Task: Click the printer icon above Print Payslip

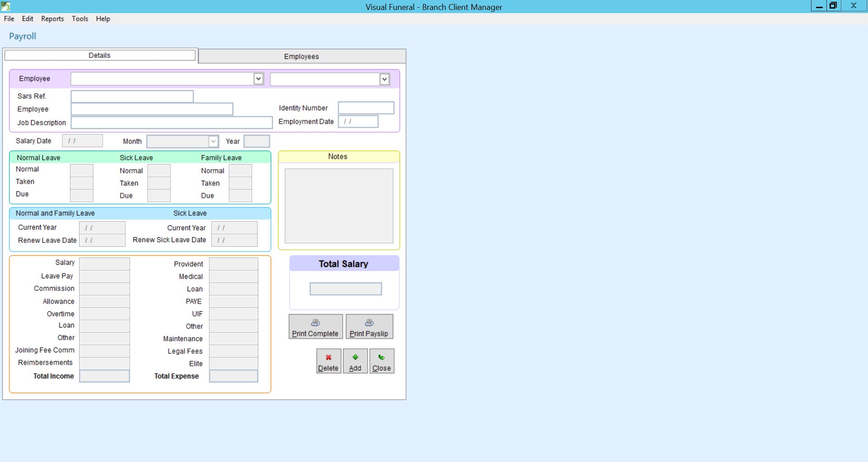Action: click(x=369, y=322)
